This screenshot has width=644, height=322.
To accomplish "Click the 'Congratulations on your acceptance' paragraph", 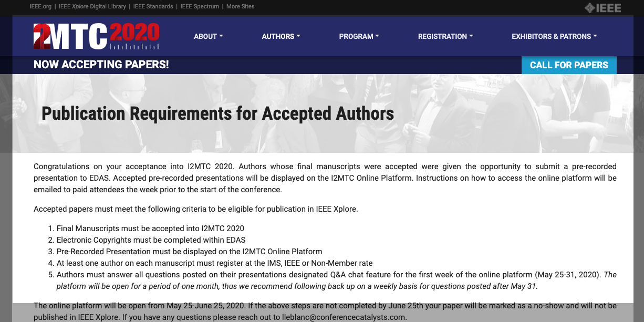I will pos(325,178).
